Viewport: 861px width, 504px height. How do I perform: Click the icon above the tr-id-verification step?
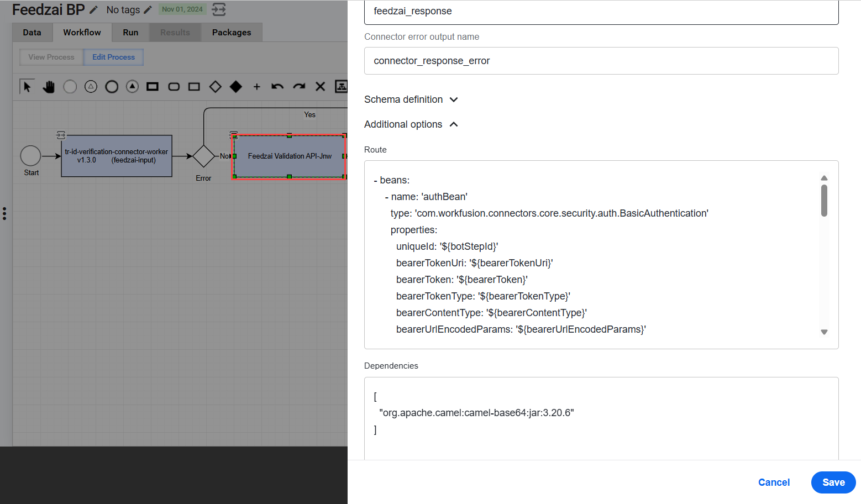pos(61,135)
